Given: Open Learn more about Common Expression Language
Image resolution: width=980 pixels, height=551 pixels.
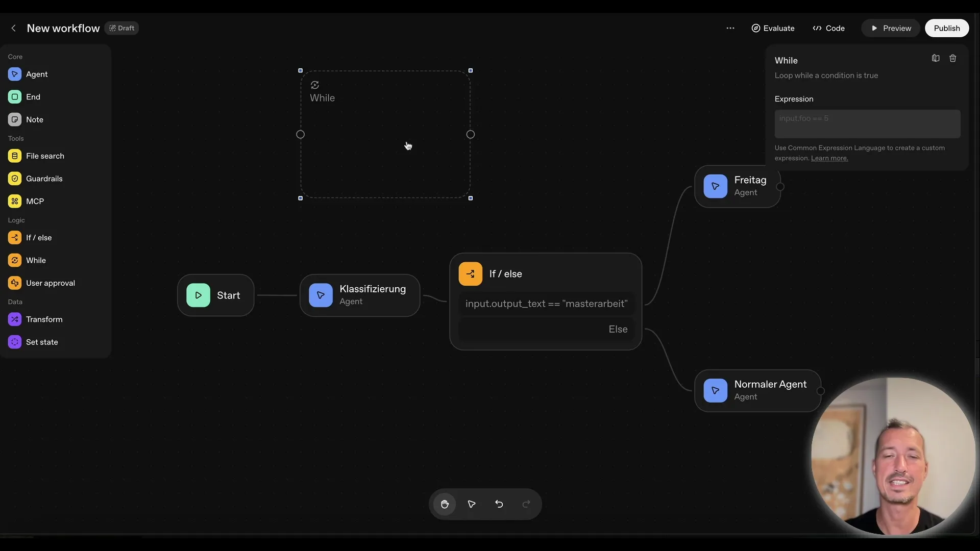Looking at the screenshot, I should pos(828,158).
